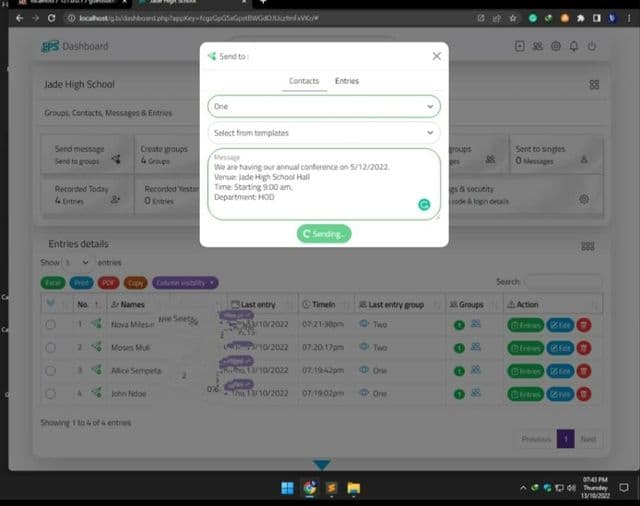Click the Next pagination link
Viewport: 640px width, 506px height.
coord(588,439)
